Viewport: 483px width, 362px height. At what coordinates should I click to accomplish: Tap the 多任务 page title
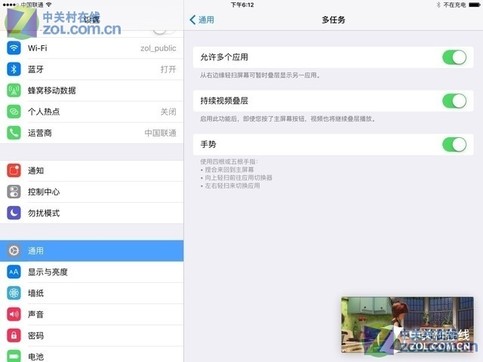[x=333, y=20]
